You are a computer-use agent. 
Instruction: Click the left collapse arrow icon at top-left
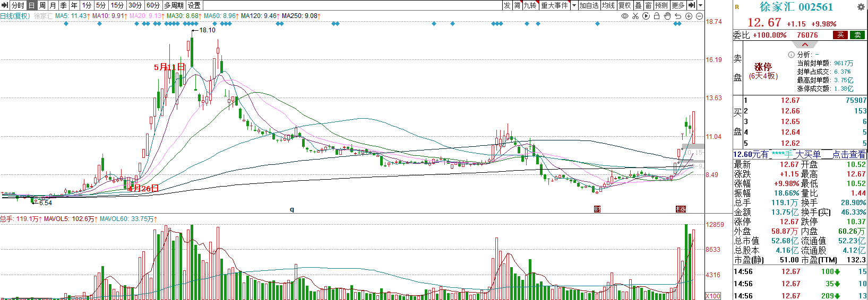(5, 5)
